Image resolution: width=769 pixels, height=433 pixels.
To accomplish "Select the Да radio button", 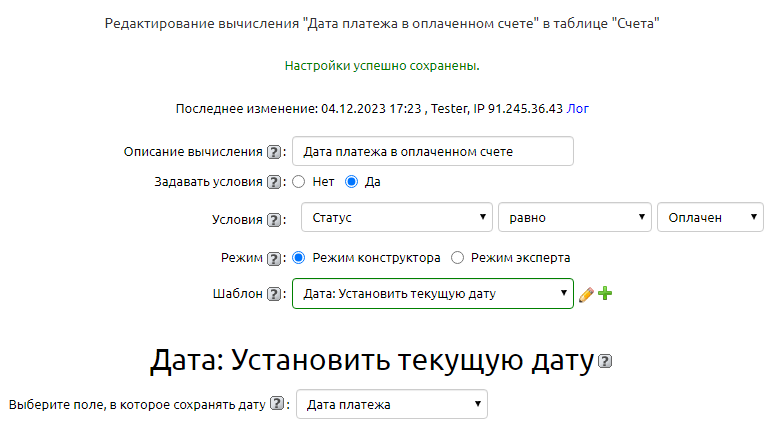I will pyautogui.click(x=351, y=182).
